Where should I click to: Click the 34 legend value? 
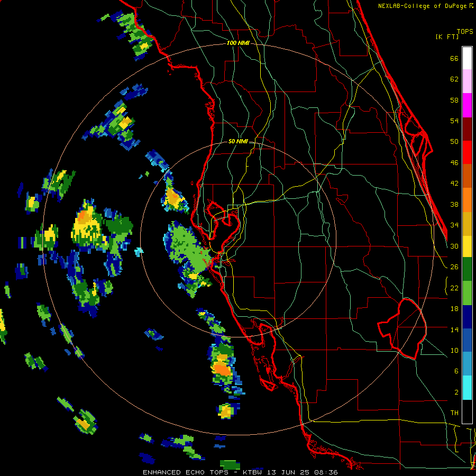pos(454,225)
